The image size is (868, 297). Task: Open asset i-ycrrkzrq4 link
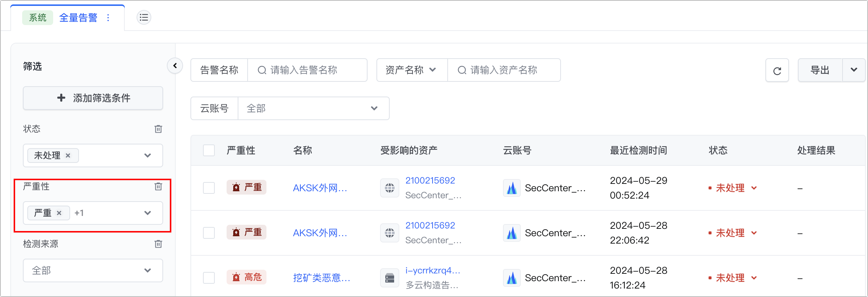(x=433, y=270)
